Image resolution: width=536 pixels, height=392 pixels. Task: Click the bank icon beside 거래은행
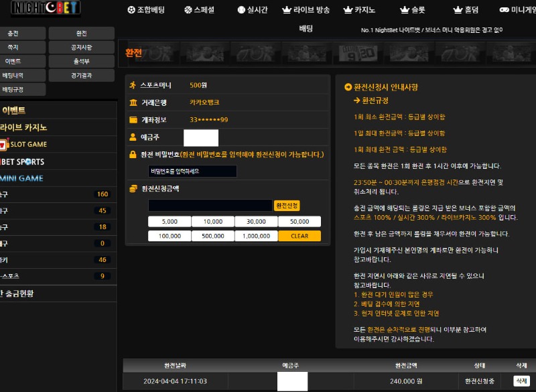click(133, 103)
